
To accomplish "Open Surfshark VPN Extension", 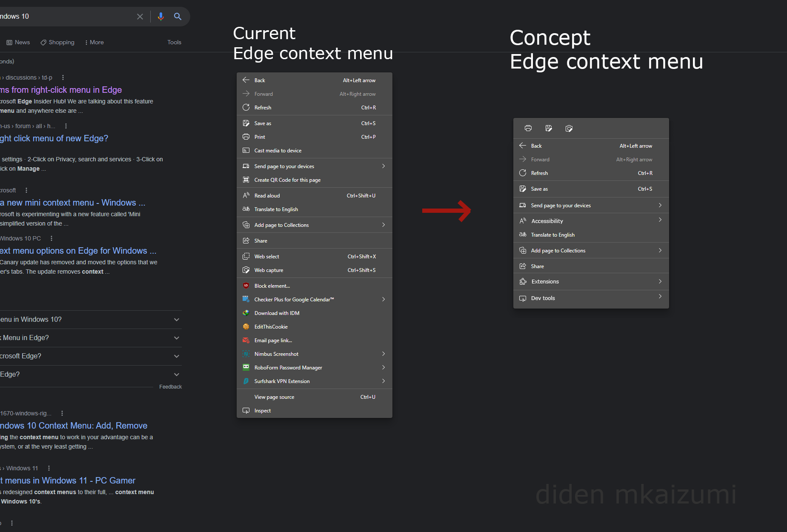I will [x=281, y=381].
